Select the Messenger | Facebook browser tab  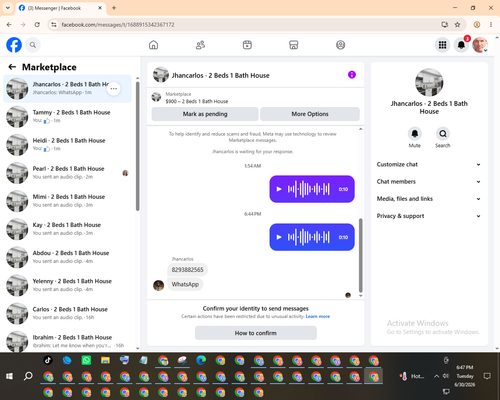tap(61, 8)
